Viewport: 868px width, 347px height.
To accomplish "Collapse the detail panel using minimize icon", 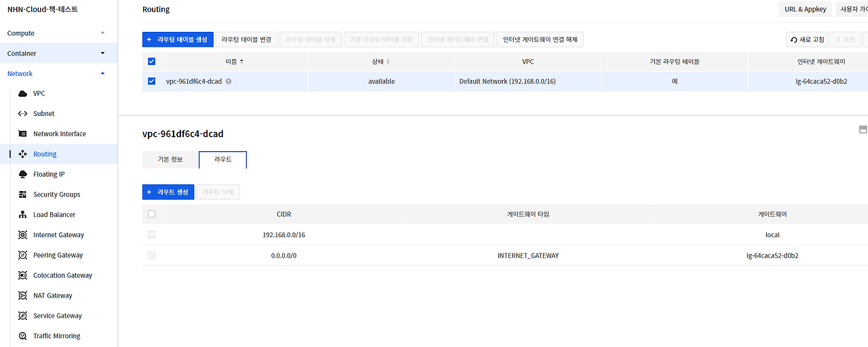I will pyautogui.click(x=863, y=129).
